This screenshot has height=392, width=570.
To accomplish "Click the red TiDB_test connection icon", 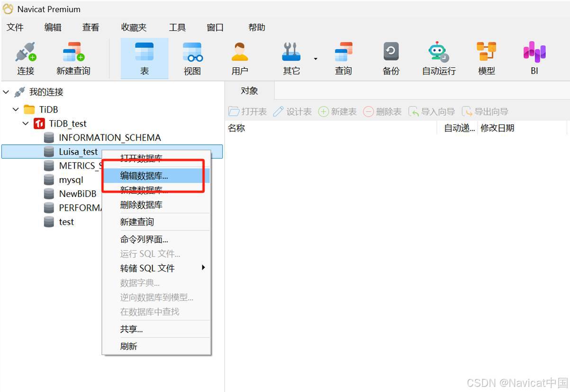I will 39,124.
